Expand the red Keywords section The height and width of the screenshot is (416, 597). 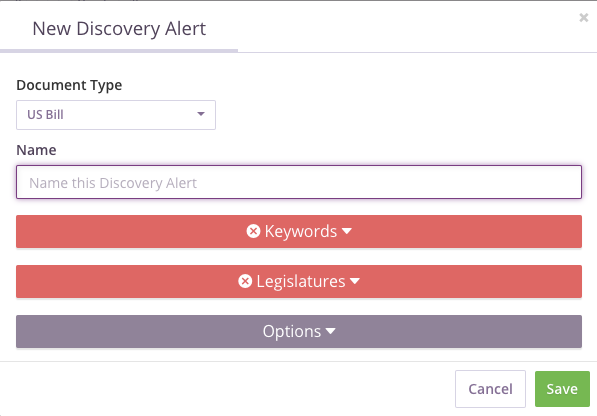299,231
